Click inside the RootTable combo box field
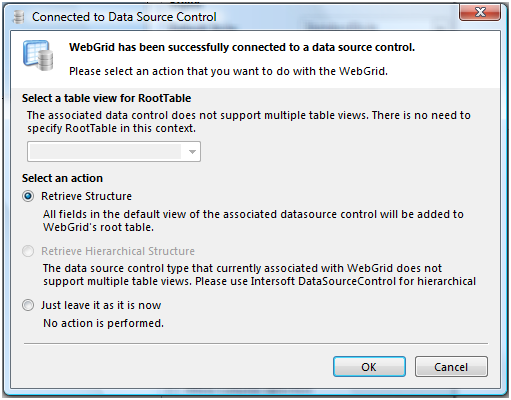The width and height of the screenshot is (511, 400). click(114, 152)
